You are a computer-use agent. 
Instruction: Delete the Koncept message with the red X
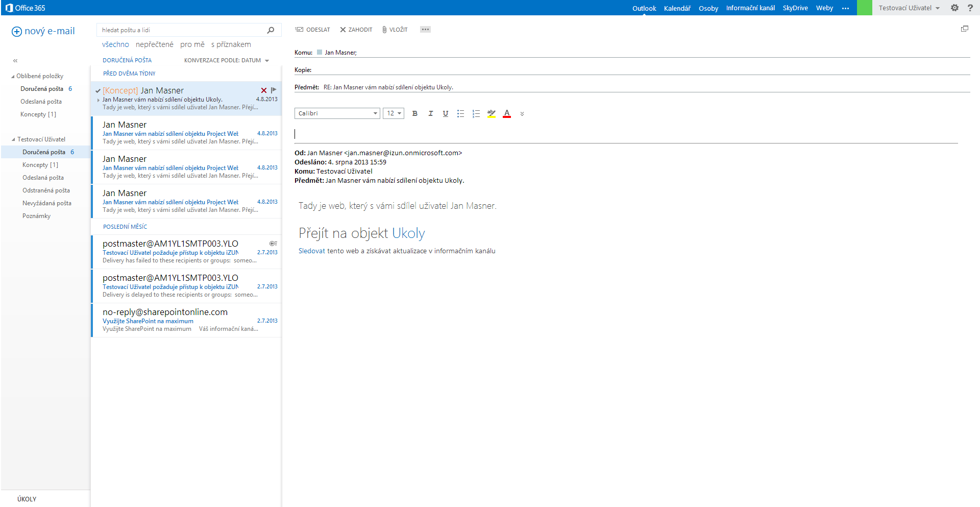click(264, 90)
